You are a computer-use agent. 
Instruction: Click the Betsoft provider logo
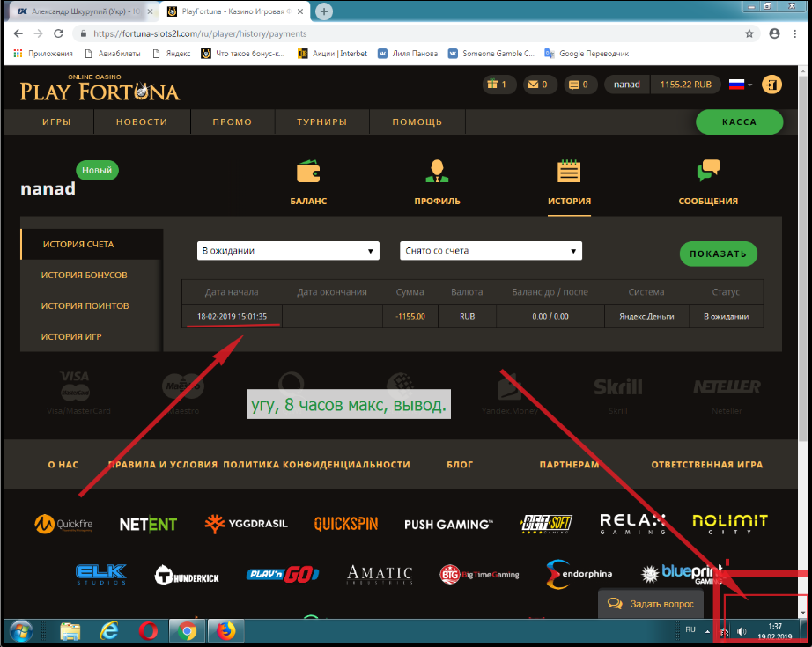[x=546, y=524]
